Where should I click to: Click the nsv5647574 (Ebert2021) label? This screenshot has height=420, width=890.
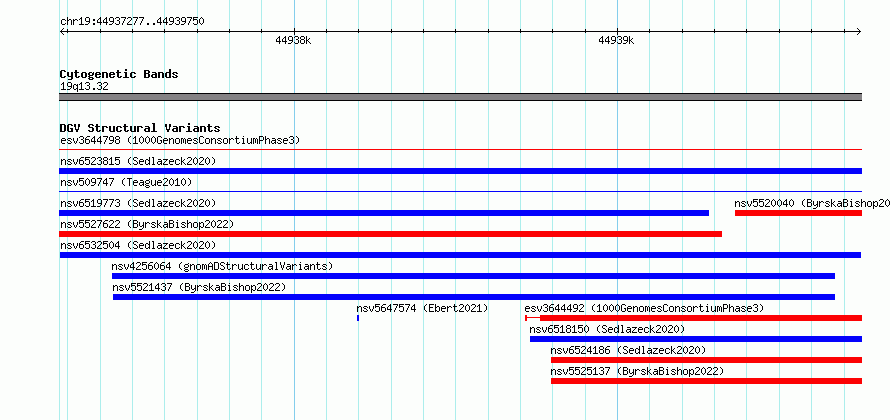pyautogui.click(x=422, y=308)
